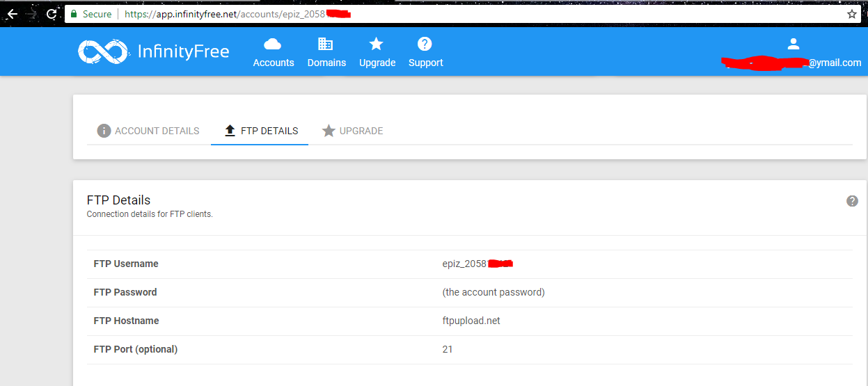Click the browser forward arrow
The image size is (868, 386).
[32, 14]
